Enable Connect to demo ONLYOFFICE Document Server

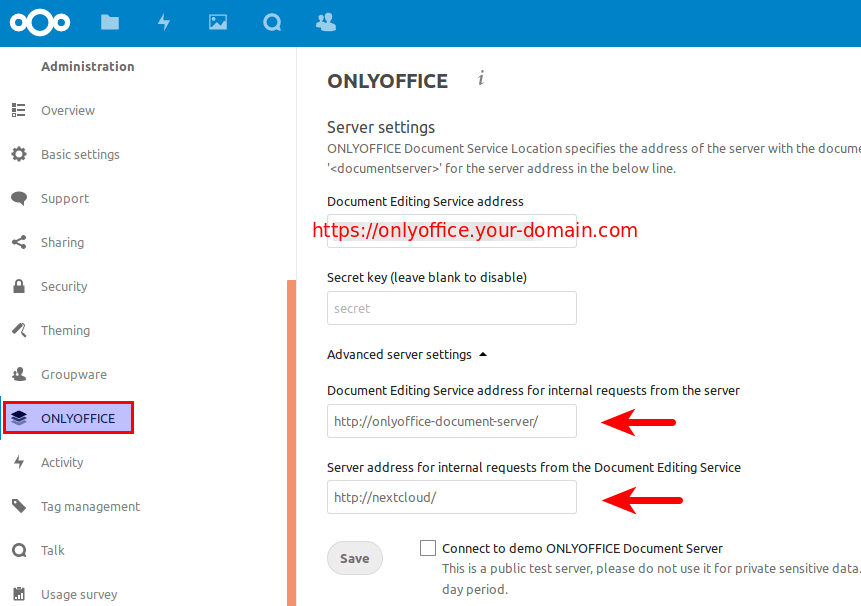[x=428, y=548]
